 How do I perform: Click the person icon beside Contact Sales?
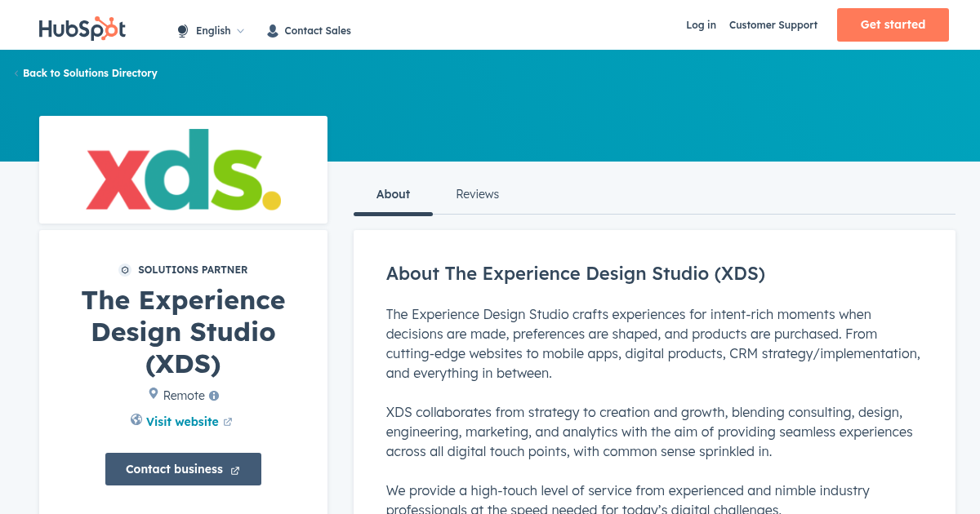[x=273, y=31]
